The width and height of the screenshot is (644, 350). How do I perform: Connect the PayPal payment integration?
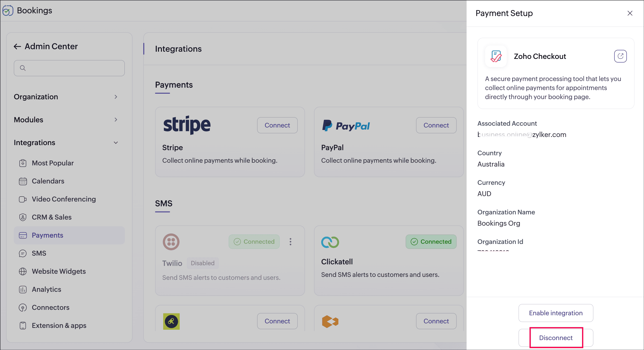pos(436,125)
